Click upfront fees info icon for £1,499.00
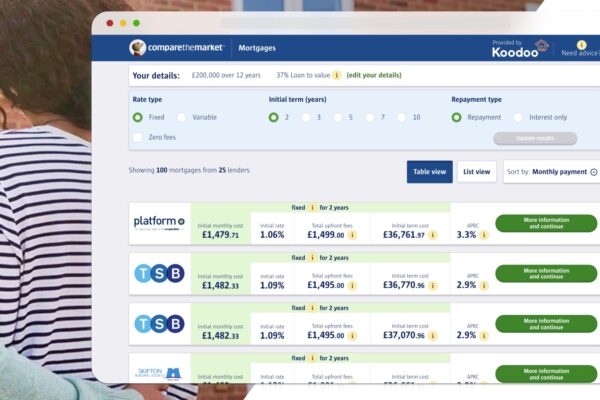Image resolution: width=600 pixels, height=400 pixels. click(x=352, y=235)
